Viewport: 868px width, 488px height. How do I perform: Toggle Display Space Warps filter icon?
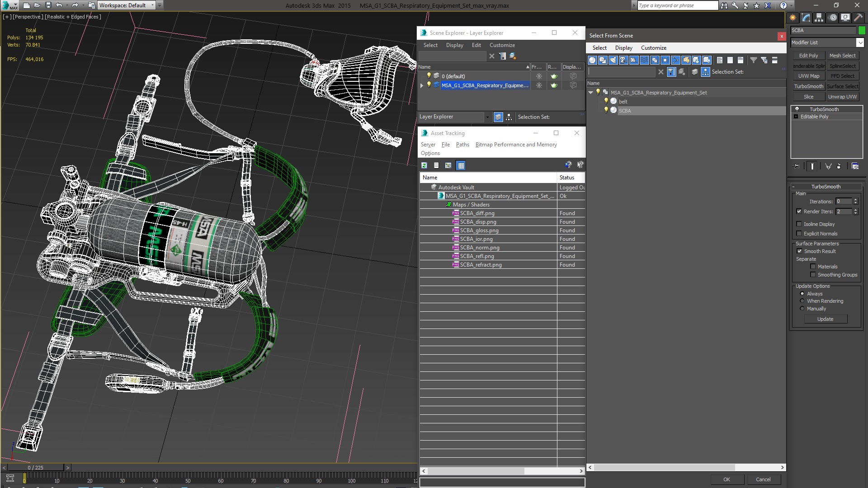pyautogui.click(x=644, y=60)
